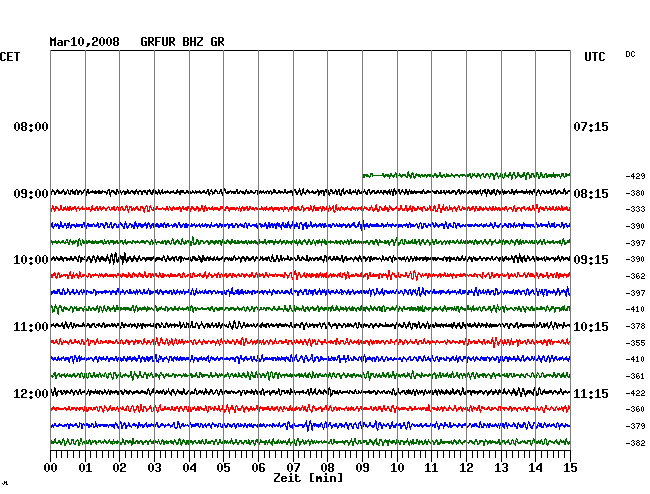650x494 pixels.
Task: Click minute tick label 00
Action: coord(51,468)
